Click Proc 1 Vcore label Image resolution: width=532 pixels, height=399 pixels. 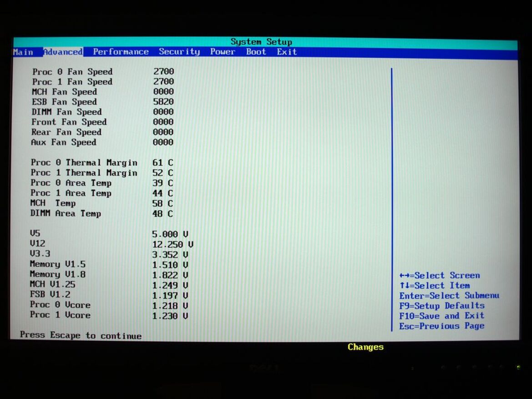[61, 315]
